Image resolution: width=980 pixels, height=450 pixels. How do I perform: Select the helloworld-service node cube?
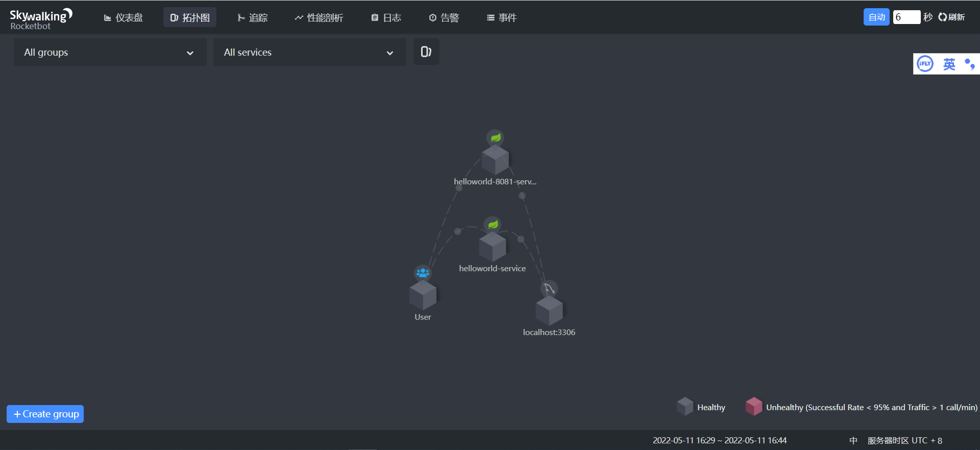(x=492, y=247)
